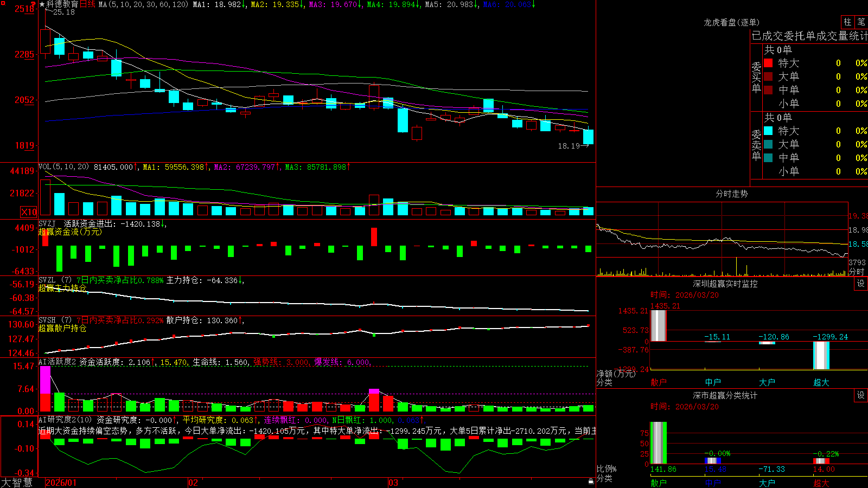The width and height of the screenshot is (868, 488).
Task: Open the 日线 period selector
Action: coord(87,4)
